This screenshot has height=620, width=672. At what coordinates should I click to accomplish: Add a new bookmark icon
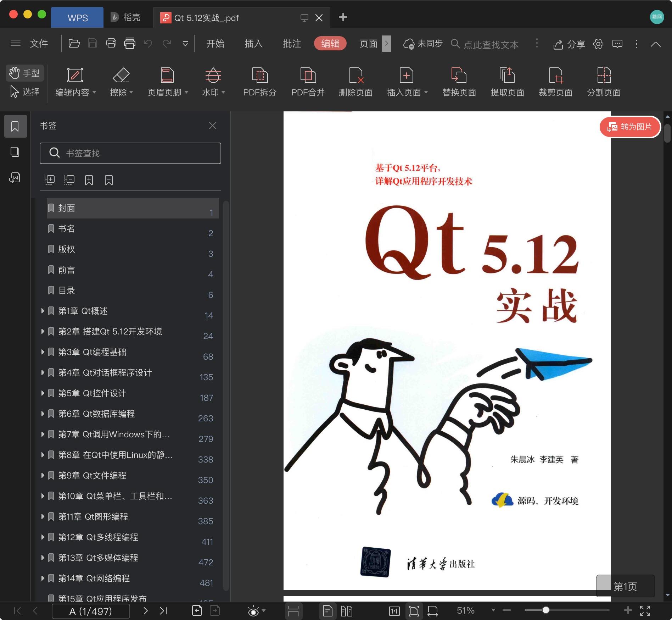click(89, 180)
